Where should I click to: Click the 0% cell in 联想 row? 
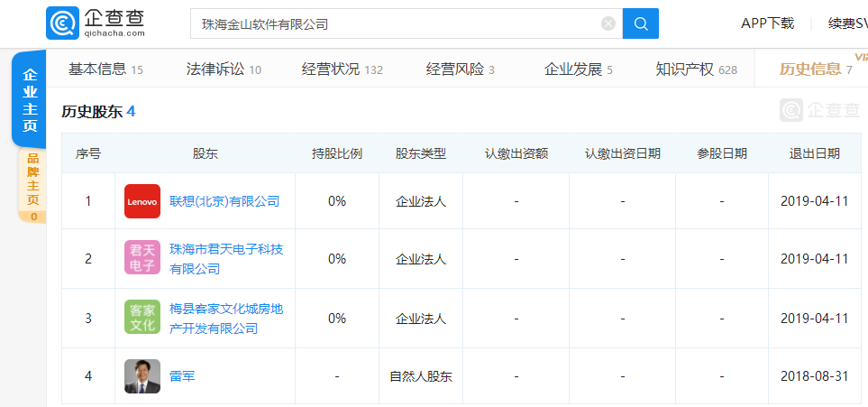click(x=337, y=201)
